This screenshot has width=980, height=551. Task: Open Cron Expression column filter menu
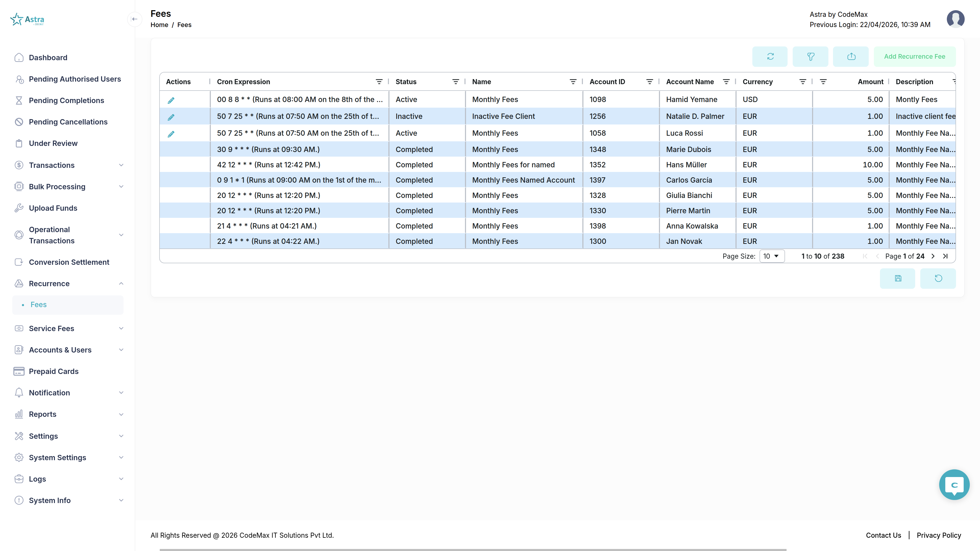pos(379,82)
